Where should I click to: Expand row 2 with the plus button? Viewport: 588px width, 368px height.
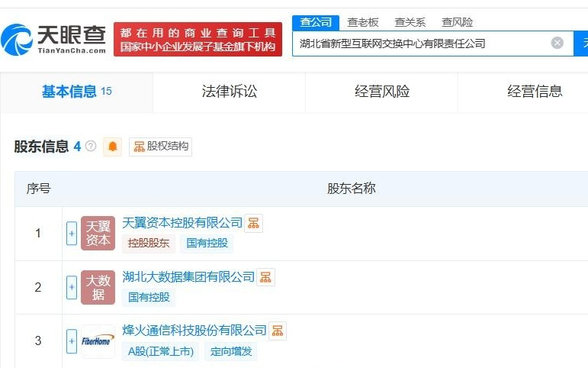(72, 287)
